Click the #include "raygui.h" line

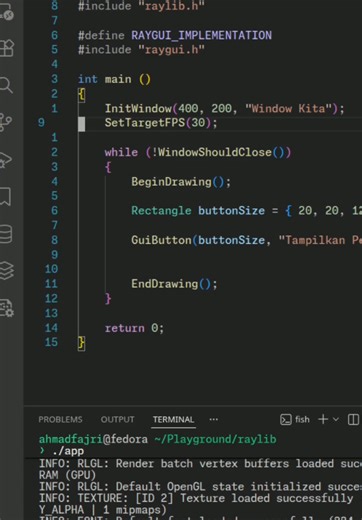pos(141,50)
